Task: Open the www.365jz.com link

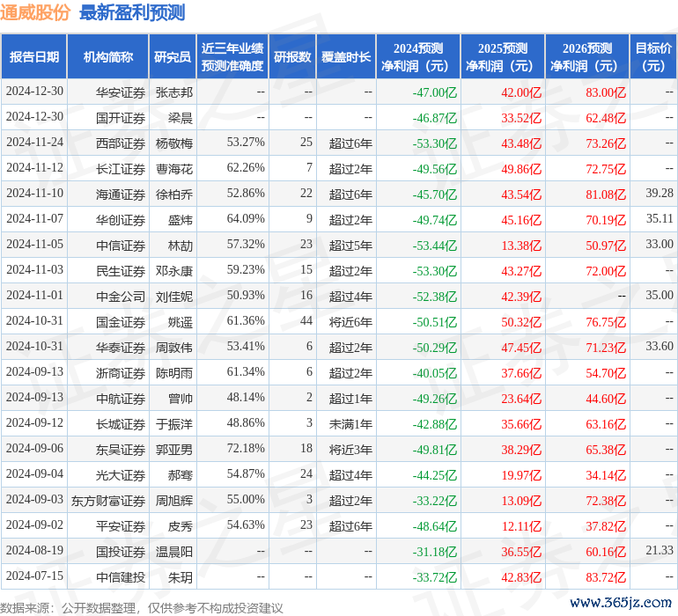Action: click(x=621, y=602)
